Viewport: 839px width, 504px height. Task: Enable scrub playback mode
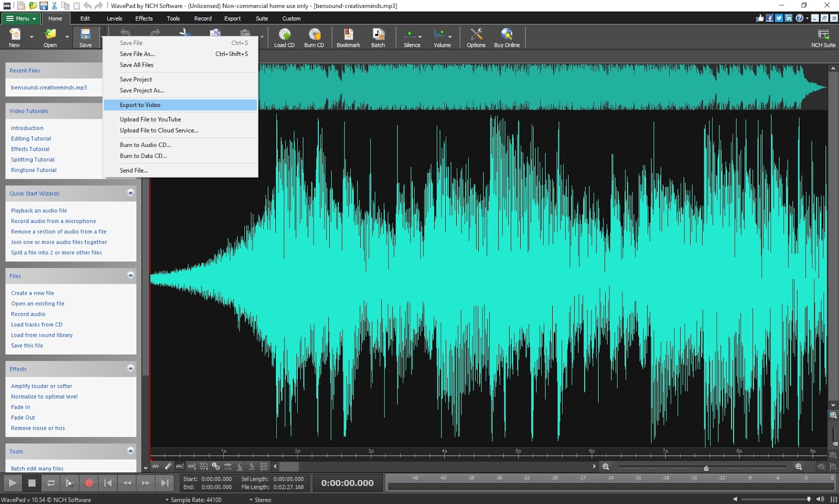coord(70,483)
